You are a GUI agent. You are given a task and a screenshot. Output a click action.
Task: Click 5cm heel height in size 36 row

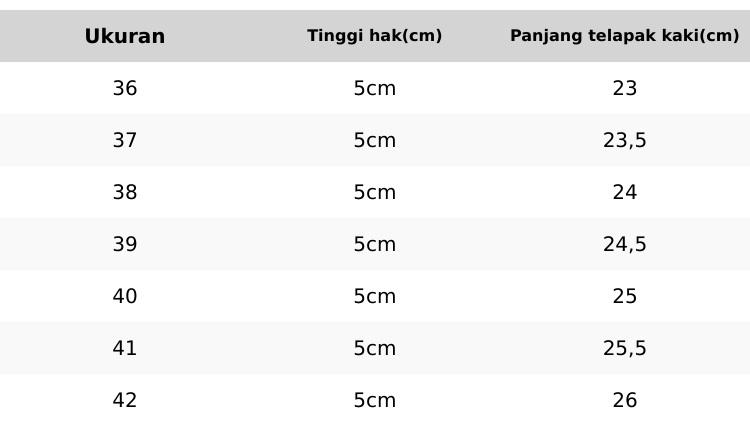click(x=375, y=89)
